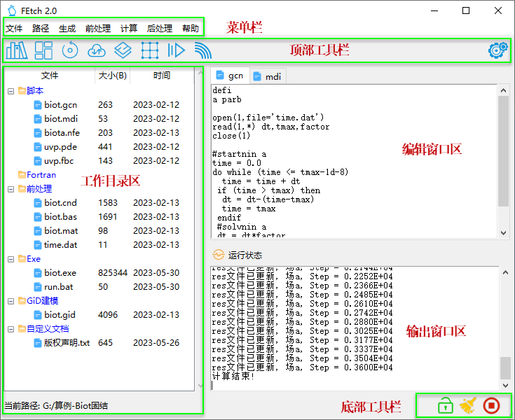The height and width of the screenshot is (420, 515).
Task: Open the 生成 menu
Action: tap(67, 29)
